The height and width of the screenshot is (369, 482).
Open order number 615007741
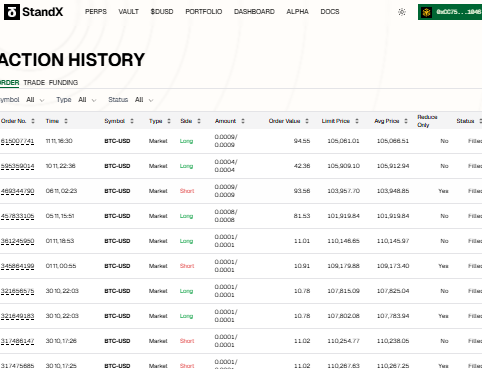point(17,141)
